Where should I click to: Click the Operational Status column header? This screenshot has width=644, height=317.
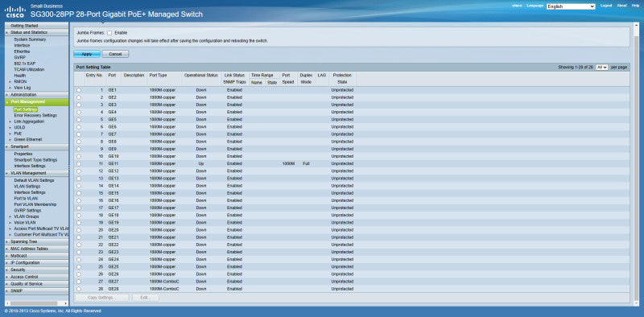click(x=200, y=76)
